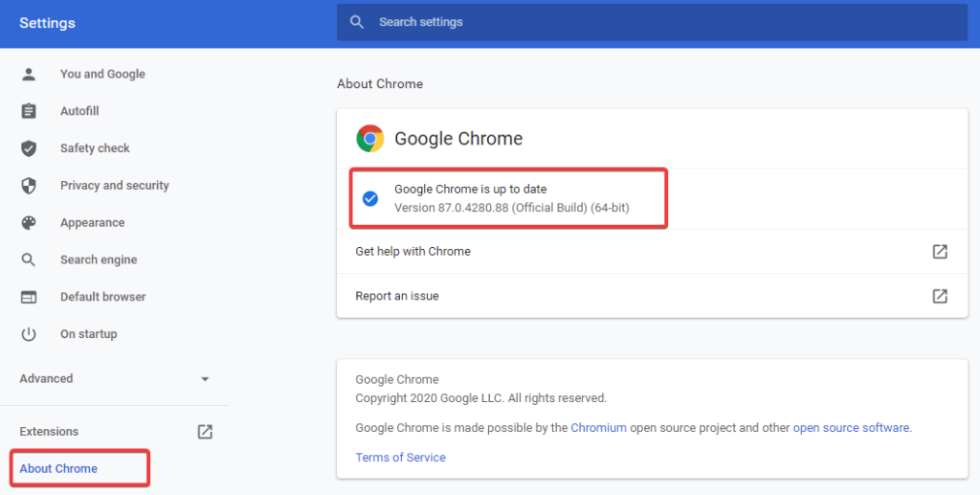Click the On startup power icon

(29, 334)
